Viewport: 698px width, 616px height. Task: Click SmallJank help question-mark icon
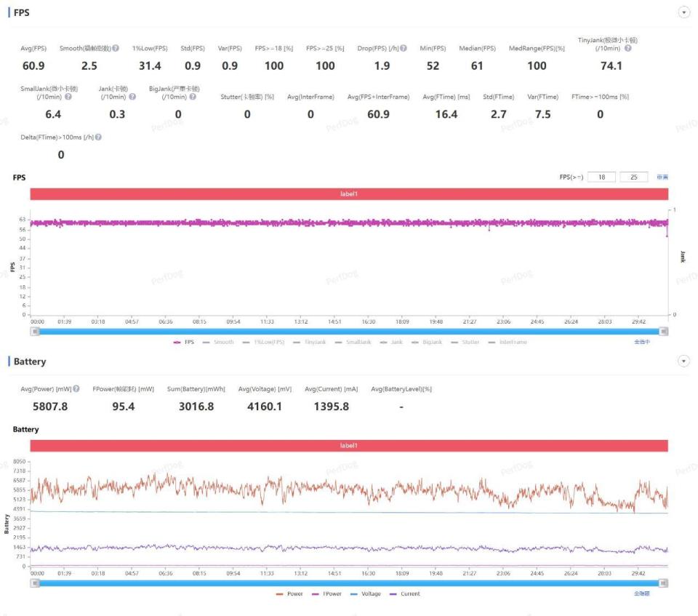(x=69, y=97)
